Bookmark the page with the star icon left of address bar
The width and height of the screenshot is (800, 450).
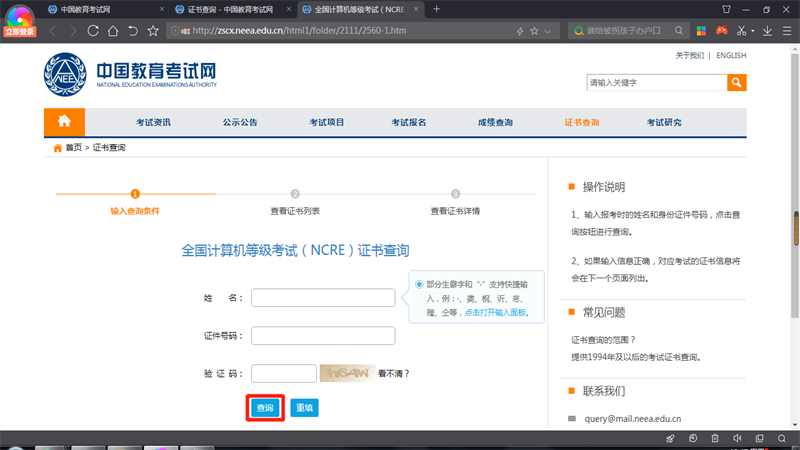[x=153, y=31]
